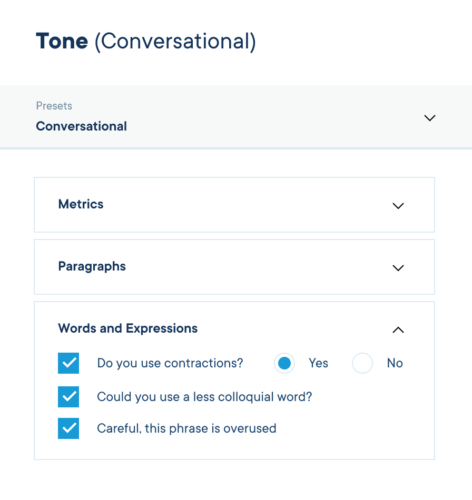Click the Metrics section heading
472x500 pixels.
click(x=81, y=204)
